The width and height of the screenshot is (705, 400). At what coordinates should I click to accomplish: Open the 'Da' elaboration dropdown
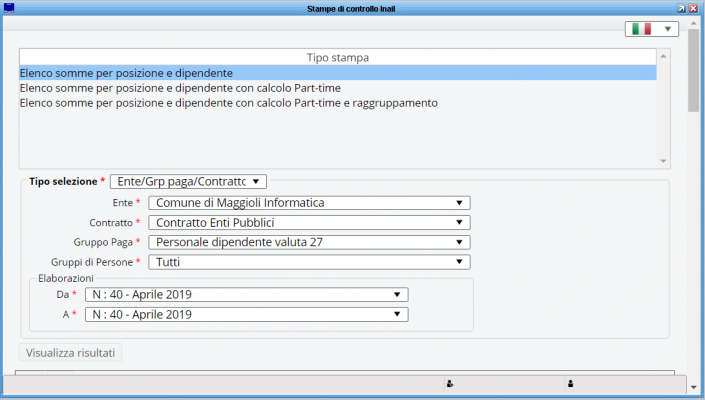247,294
